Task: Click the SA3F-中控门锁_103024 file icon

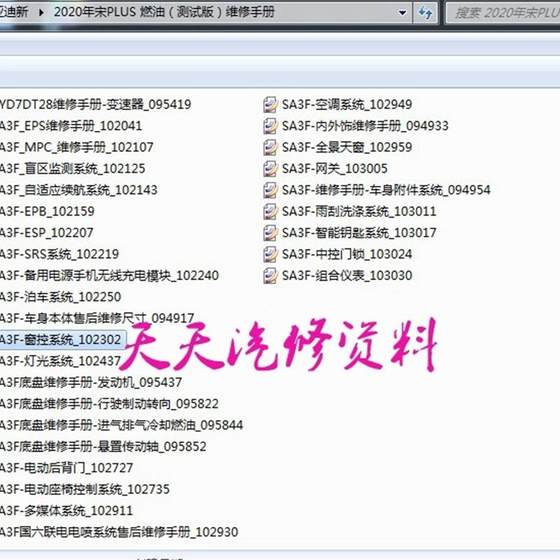Action: pos(270,254)
